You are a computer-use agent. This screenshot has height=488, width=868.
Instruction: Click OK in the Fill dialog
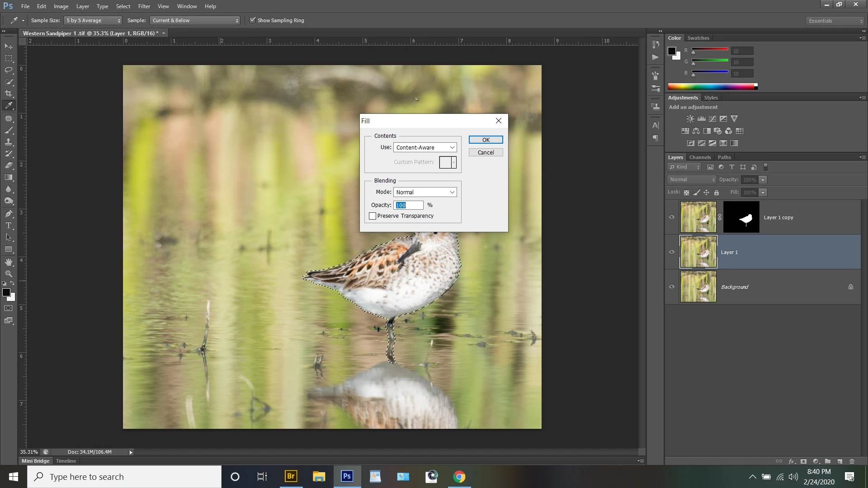coord(486,140)
